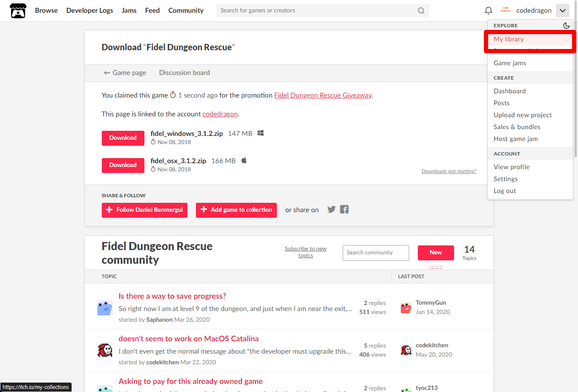
Task: Click the New topic button
Action: [436, 253]
